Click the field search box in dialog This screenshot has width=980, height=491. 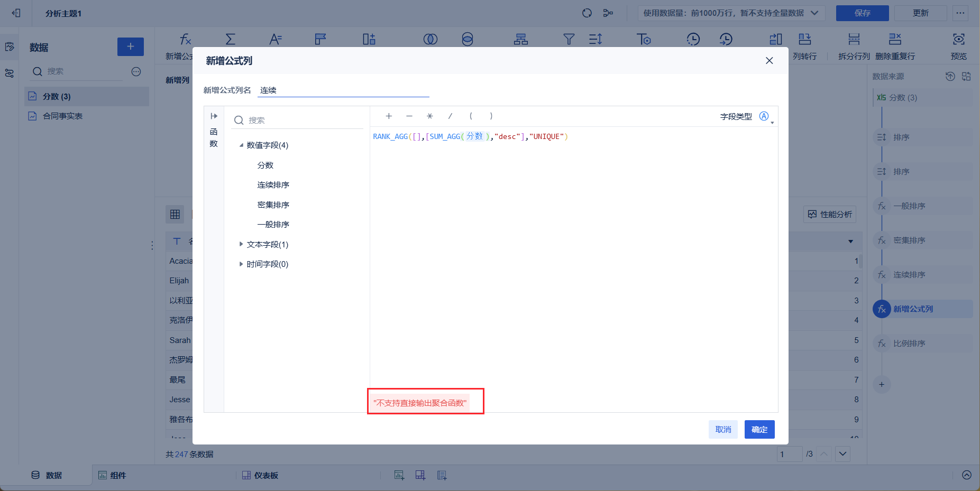point(298,121)
